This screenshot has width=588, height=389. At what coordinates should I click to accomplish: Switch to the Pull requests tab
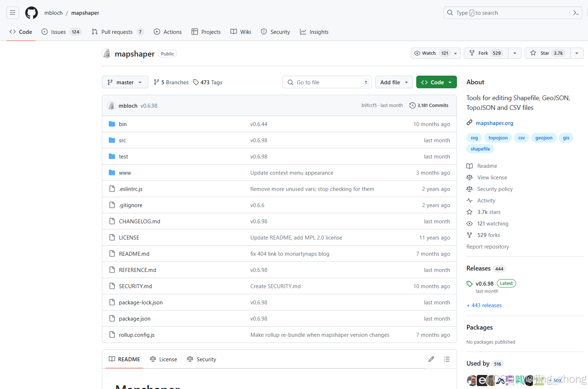click(118, 32)
